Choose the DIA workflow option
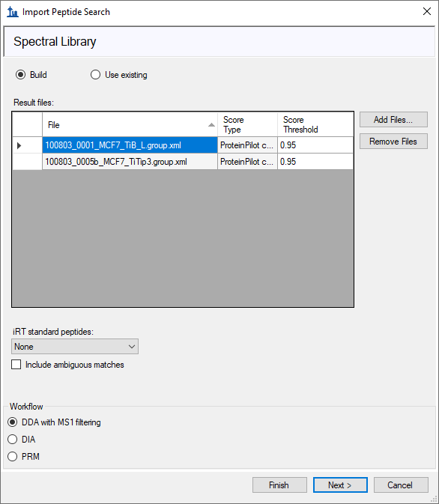This screenshot has height=504, width=439. click(x=13, y=440)
